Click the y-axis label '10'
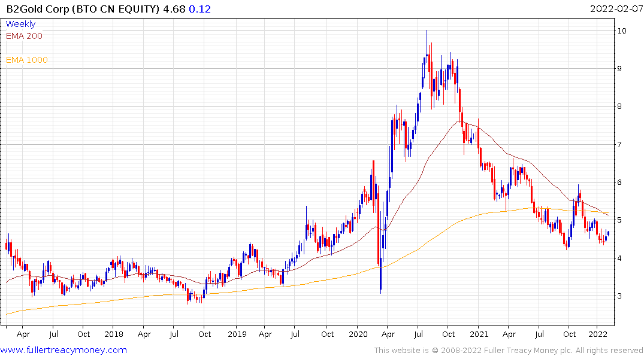 (x=621, y=31)
